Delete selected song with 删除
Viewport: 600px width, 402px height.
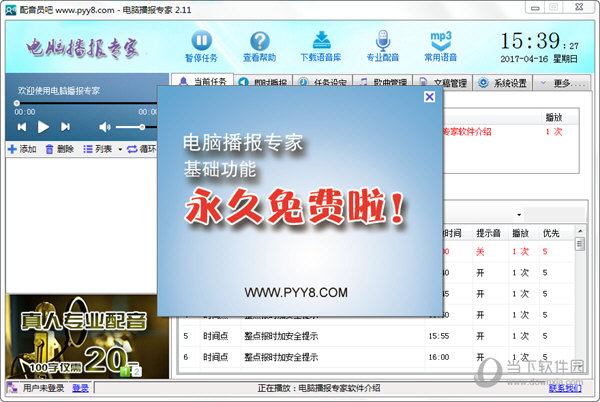click(59, 149)
